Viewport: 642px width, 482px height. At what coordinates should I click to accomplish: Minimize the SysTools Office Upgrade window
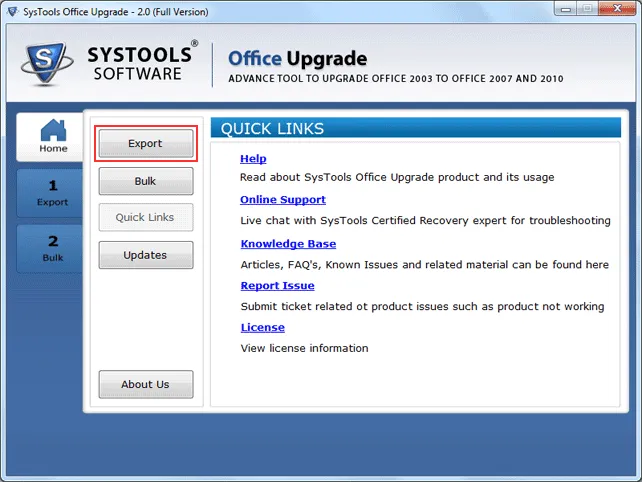[566, 9]
